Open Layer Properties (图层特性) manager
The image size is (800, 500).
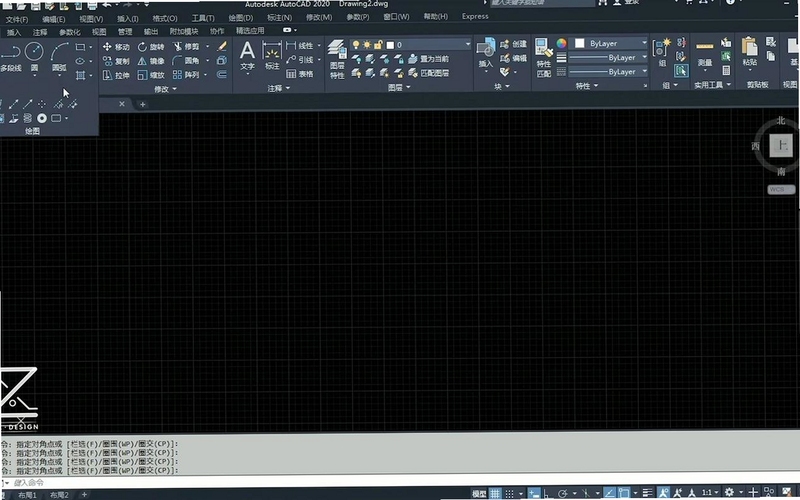click(x=337, y=59)
